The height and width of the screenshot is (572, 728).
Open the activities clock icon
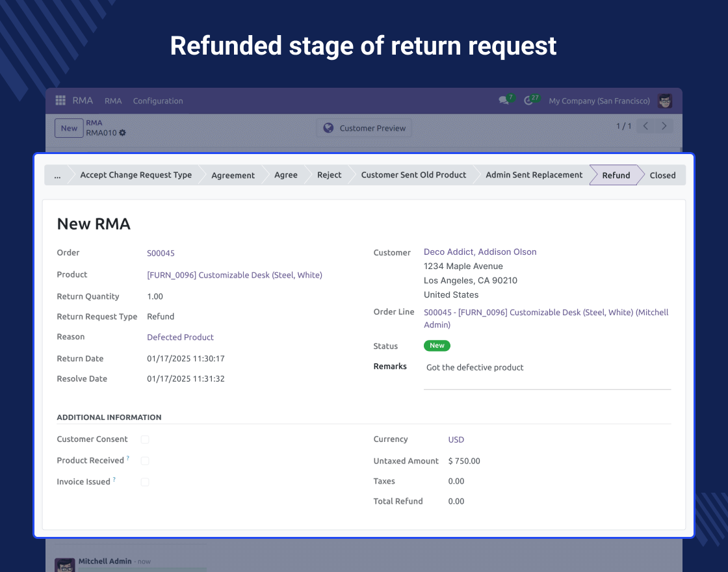point(528,100)
